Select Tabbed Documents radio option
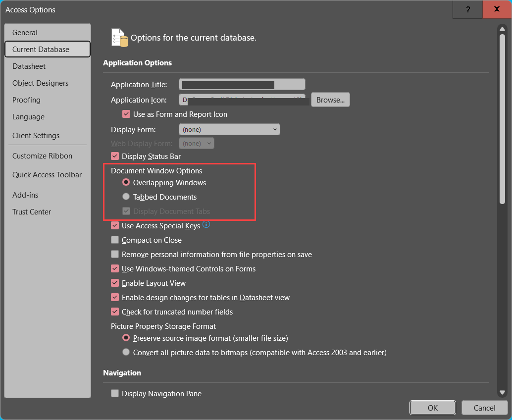Screen dimensions: 512x420 click(126, 197)
